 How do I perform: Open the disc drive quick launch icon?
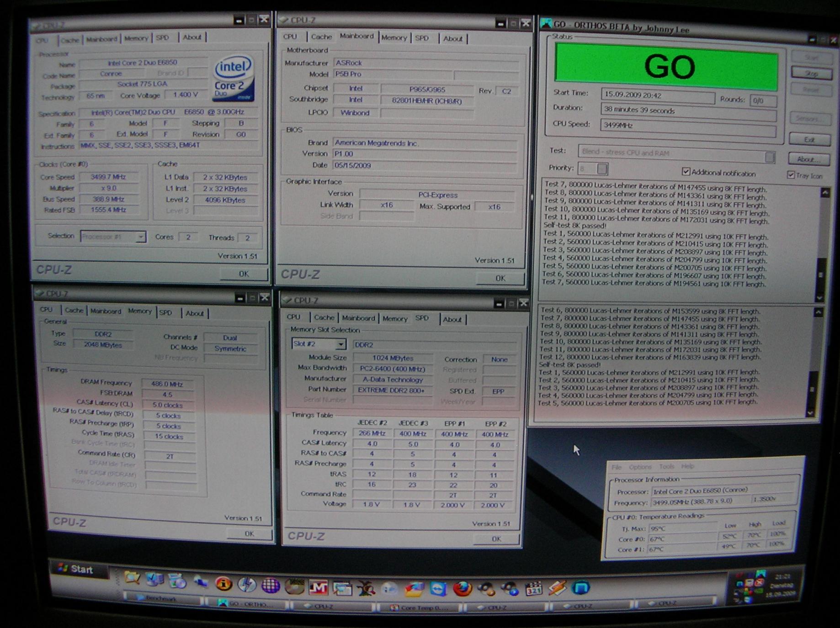[294, 586]
